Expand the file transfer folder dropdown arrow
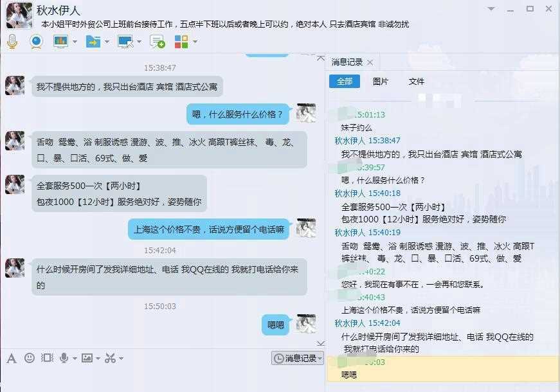The image size is (560, 392). pyautogui.click(x=107, y=42)
